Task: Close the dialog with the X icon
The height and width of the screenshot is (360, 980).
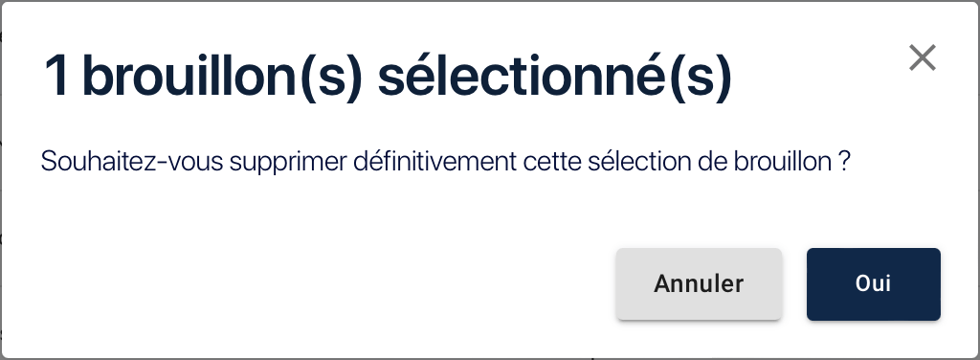Action: pos(923,57)
